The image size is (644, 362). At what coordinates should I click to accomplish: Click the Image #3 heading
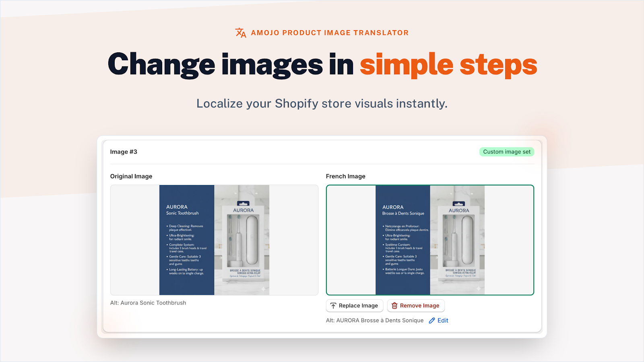(x=123, y=152)
